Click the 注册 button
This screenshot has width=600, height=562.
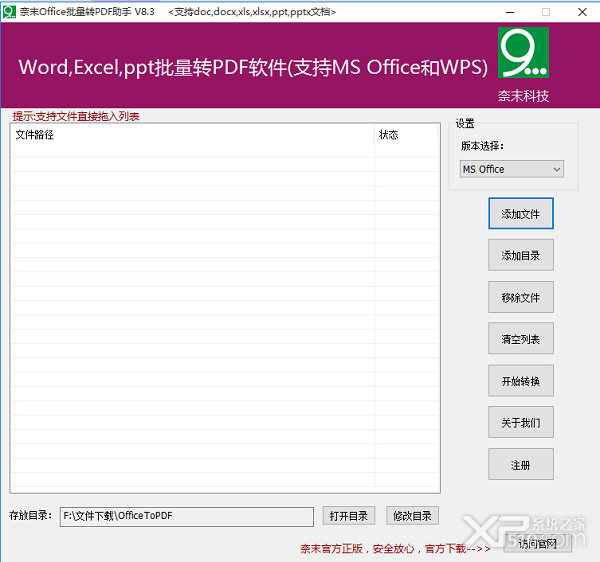[520, 464]
